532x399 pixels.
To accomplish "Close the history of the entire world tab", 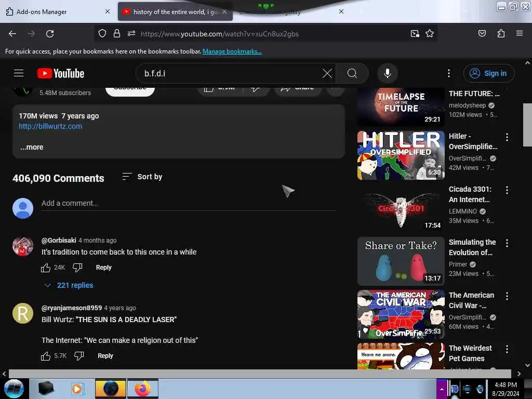I will tap(224, 11).
